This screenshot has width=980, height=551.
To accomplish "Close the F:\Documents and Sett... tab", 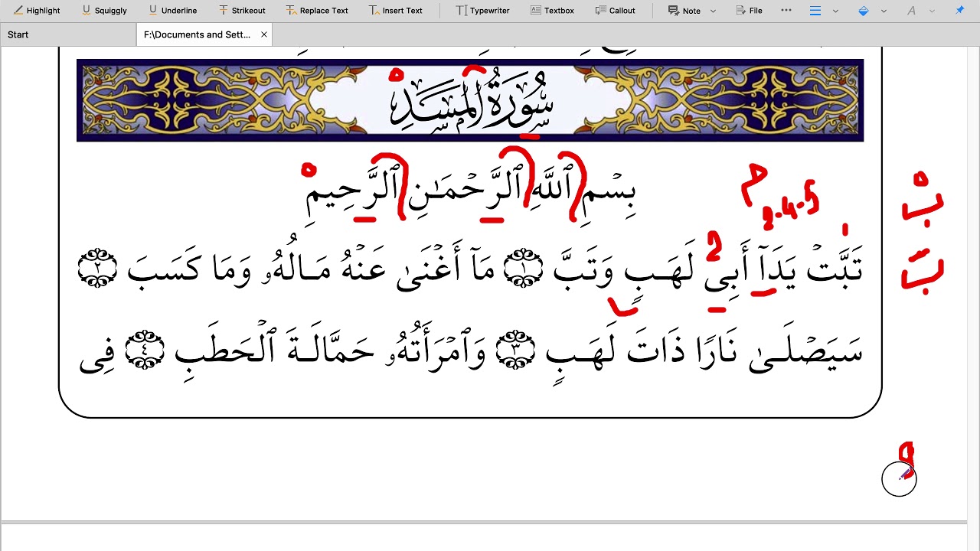I will click(264, 34).
